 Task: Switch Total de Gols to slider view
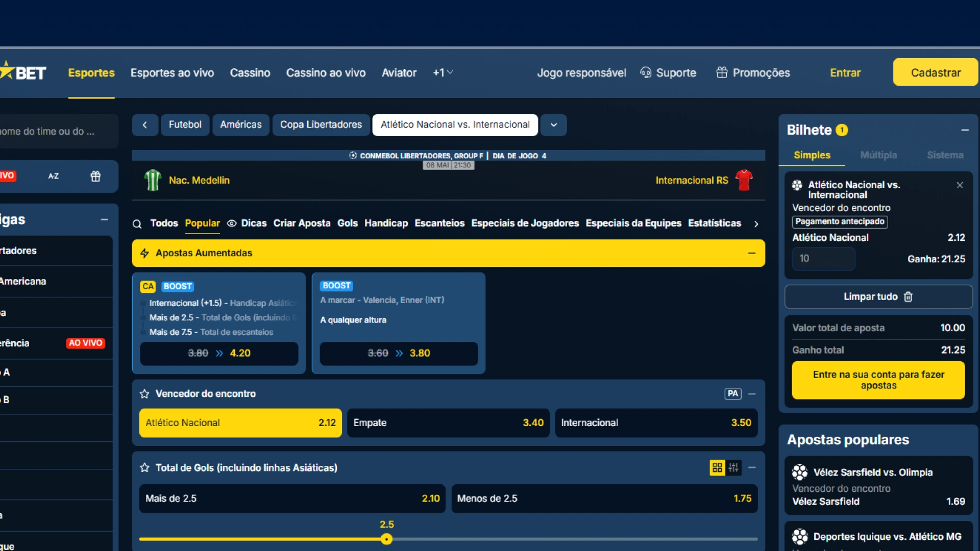coord(733,467)
